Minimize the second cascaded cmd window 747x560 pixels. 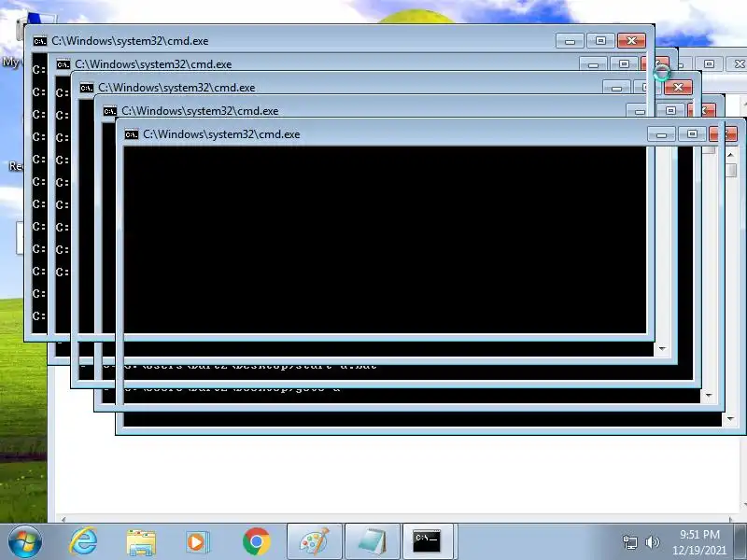click(593, 63)
